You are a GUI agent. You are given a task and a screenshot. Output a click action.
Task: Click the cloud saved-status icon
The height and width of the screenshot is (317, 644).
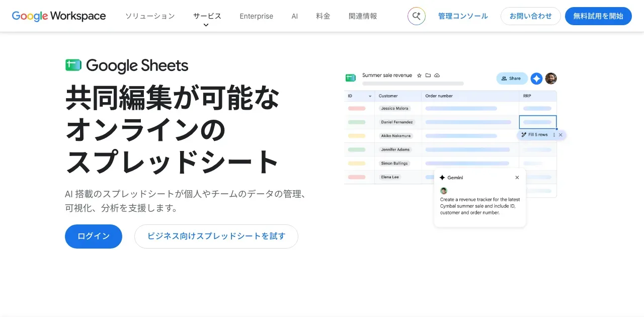437,75
